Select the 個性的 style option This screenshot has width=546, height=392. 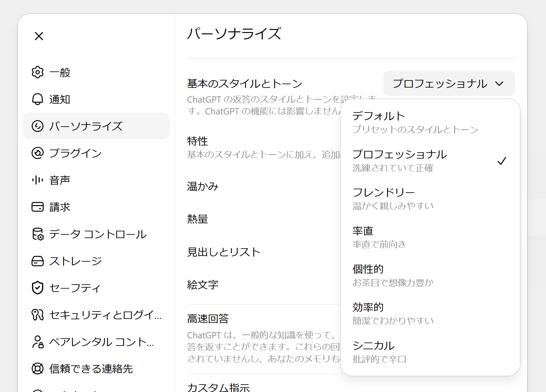[x=430, y=275]
